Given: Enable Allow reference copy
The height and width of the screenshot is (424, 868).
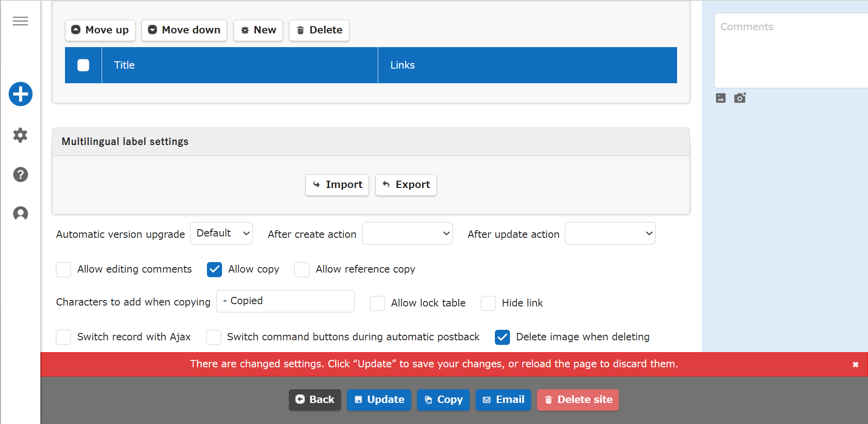Looking at the screenshot, I should pos(302,270).
